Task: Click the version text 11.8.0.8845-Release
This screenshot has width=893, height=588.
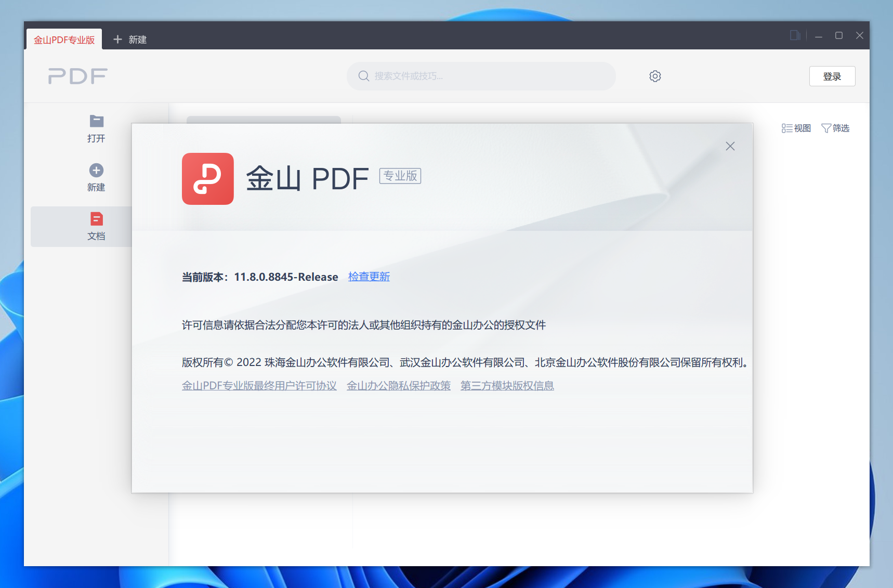Action: pos(286,277)
